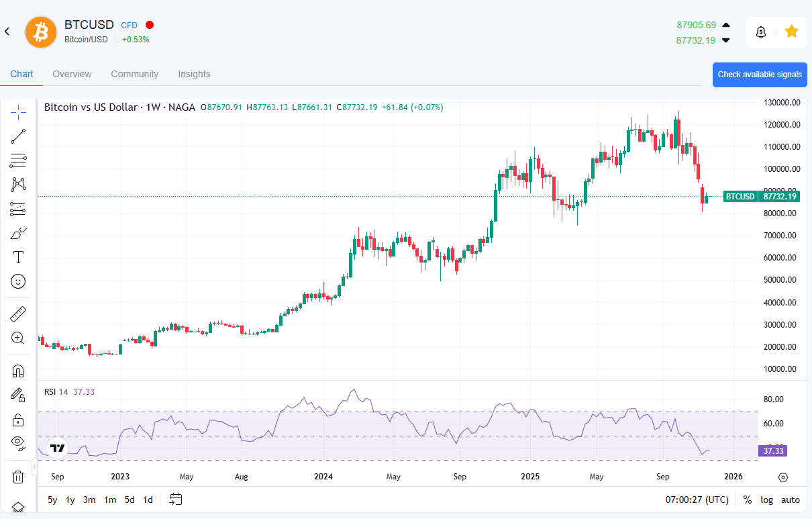The image size is (812, 519).
Task: Toggle BTCUSD in your watchlist favorites
Action: 792,32
